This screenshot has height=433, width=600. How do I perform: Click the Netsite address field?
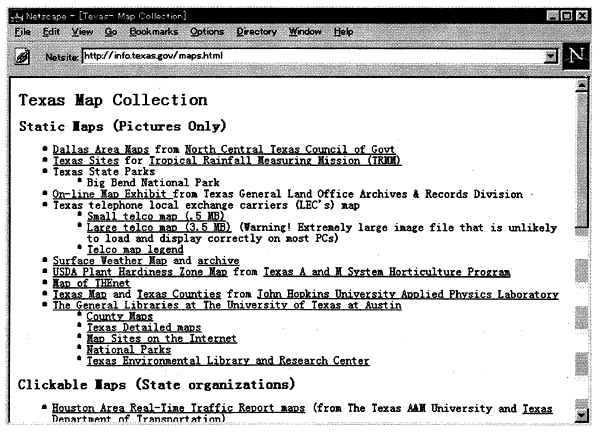pos(313,56)
